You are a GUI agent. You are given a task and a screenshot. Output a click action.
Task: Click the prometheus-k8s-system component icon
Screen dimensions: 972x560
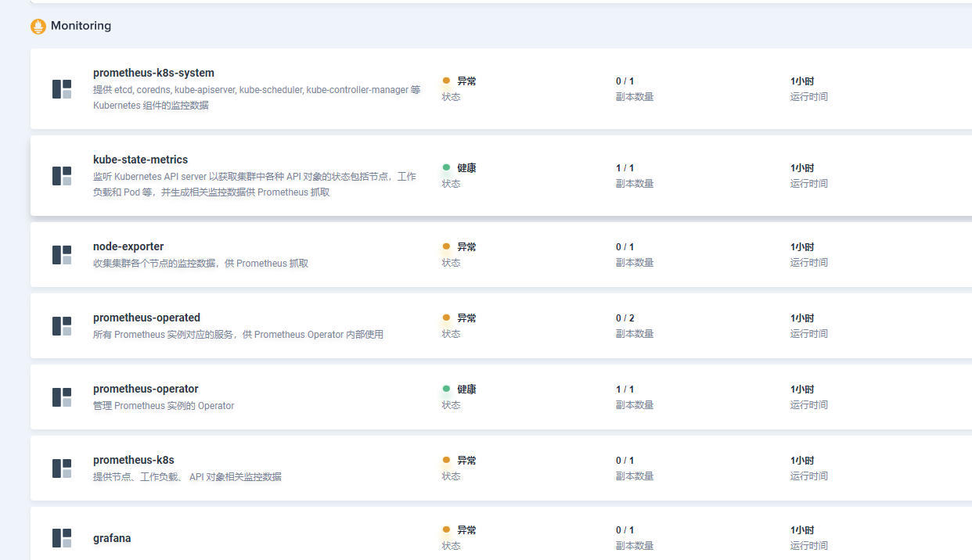62,89
